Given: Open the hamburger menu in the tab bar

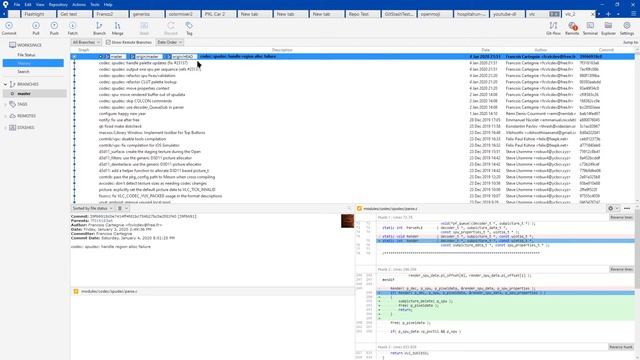Looking at the screenshot, I should pyautogui.click(x=633, y=14).
